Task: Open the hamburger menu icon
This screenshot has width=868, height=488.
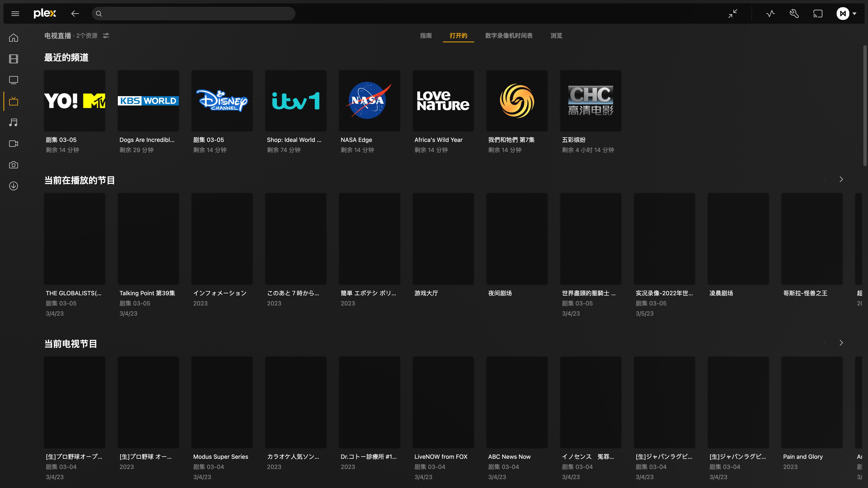Action: point(15,14)
